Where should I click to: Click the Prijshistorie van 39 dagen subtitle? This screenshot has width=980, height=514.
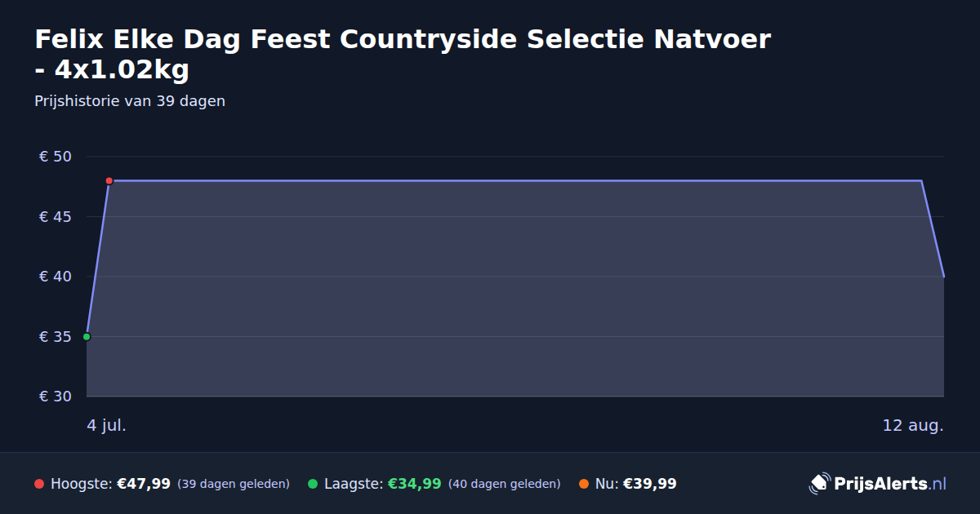pos(130,101)
